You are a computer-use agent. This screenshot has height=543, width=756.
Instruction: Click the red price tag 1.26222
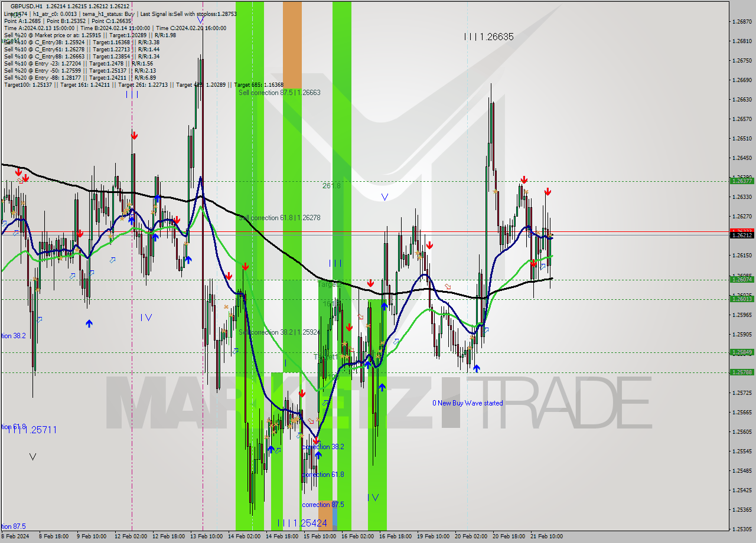point(742,231)
